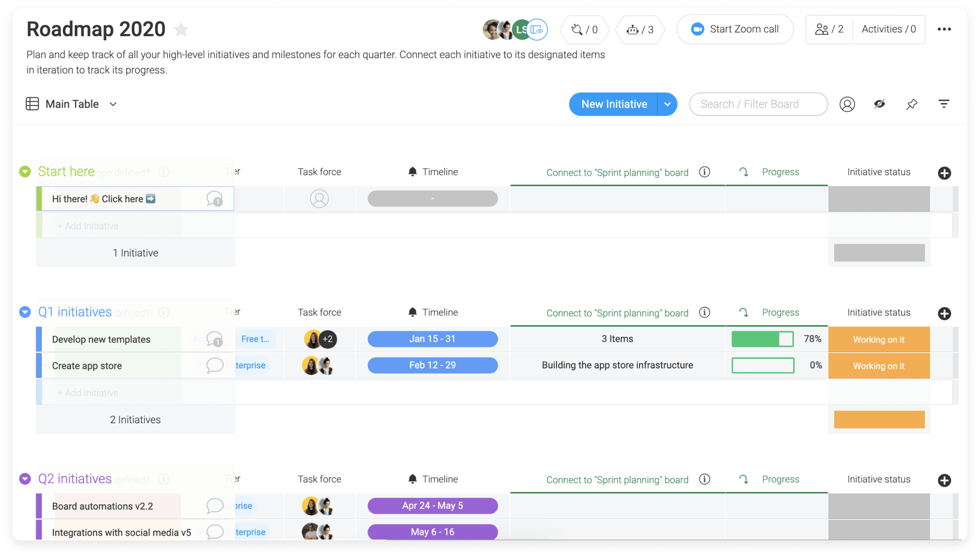Open updates for Integrations with social media v5
This screenshot has width=980, height=557.
[214, 532]
